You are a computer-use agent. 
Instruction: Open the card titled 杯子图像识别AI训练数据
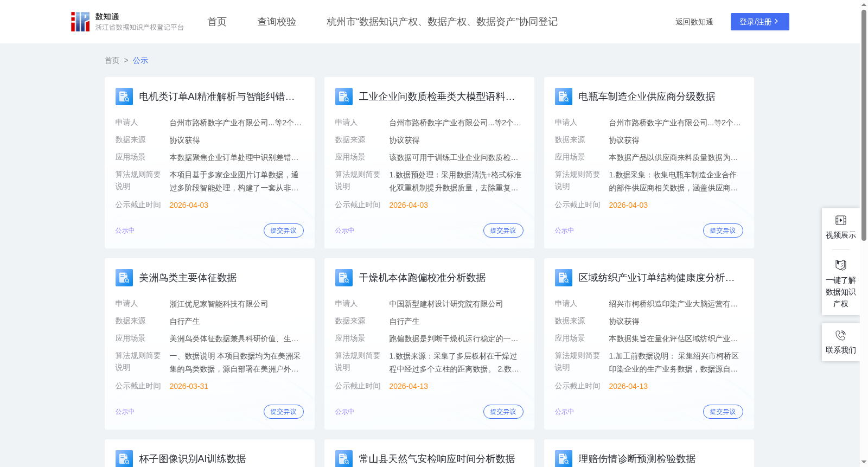(193, 459)
